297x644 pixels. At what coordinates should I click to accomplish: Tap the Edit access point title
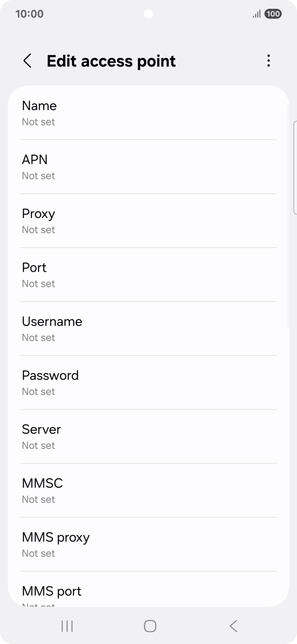tap(111, 61)
